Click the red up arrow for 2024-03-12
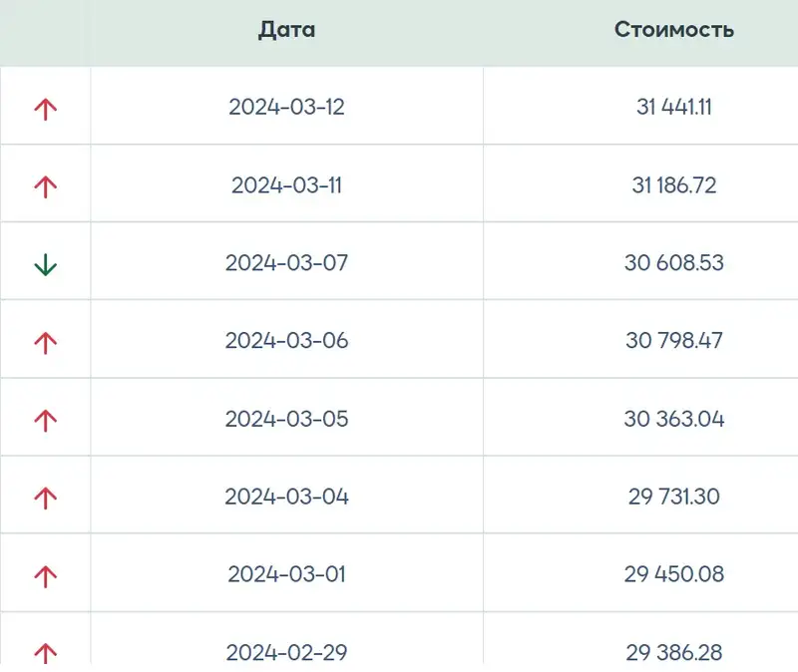This screenshot has width=798, height=672. click(46, 109)
